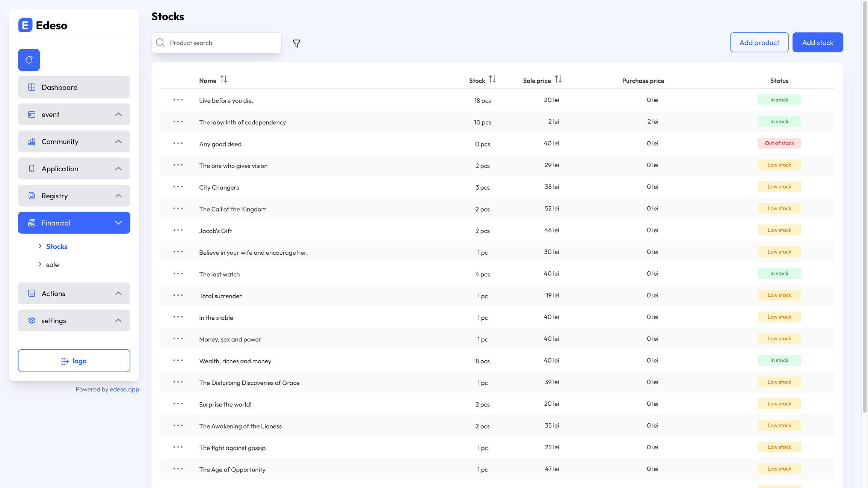
Task: Open the filter funnel icon
Action: pos(296,44)
